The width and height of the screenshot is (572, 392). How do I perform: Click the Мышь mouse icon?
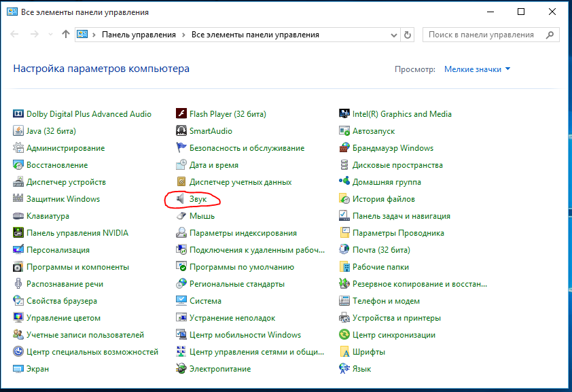[181, 216]
